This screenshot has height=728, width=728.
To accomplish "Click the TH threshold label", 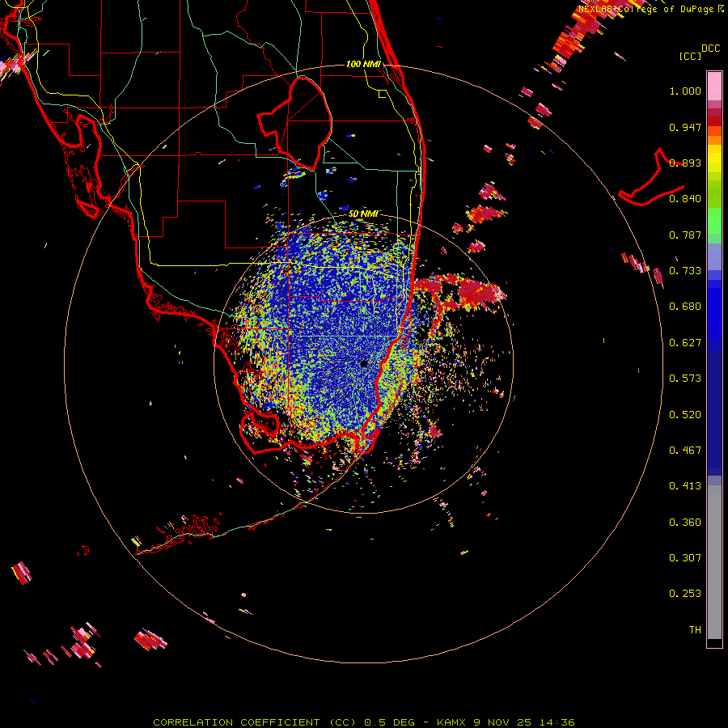I will 695,630.
